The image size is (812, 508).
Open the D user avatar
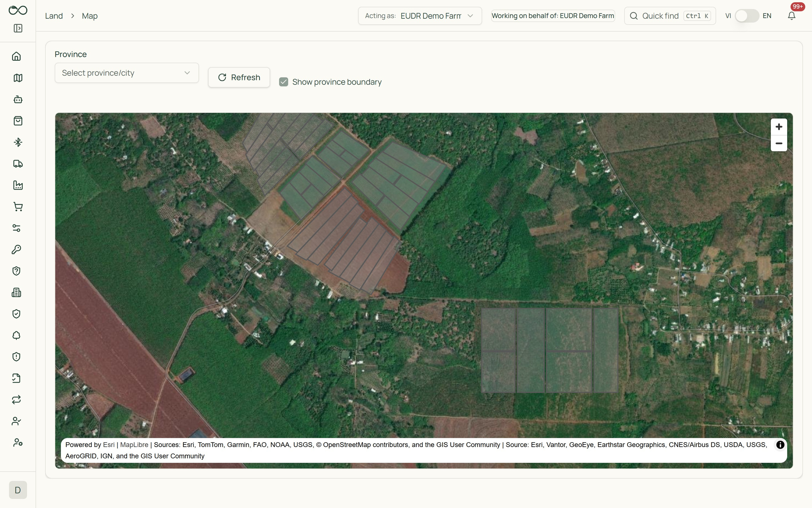tap(18, 490)
